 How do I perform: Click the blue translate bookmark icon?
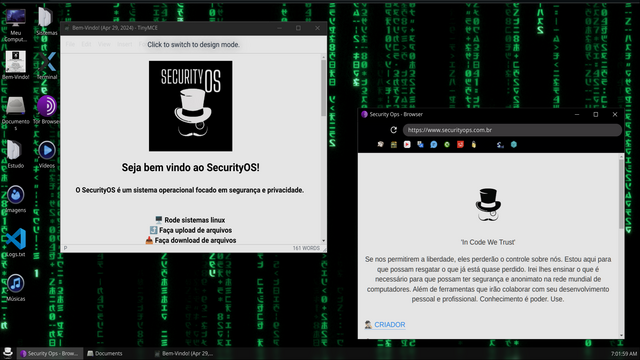(x=420, y=144)
